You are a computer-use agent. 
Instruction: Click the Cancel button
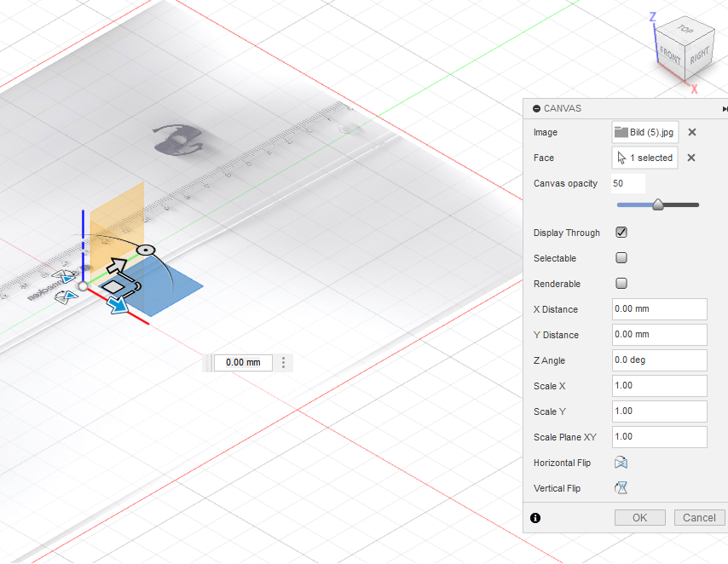[699, 517]
